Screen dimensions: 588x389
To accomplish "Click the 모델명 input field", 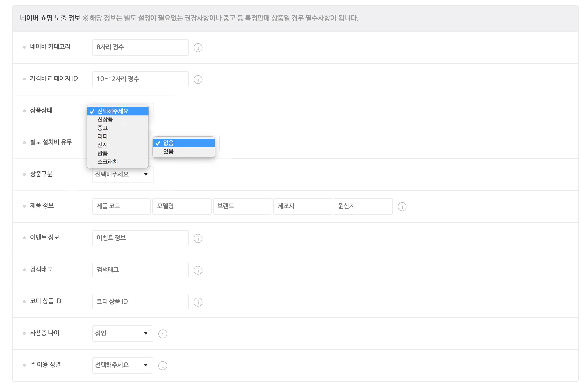I will (x=182, y=206).
